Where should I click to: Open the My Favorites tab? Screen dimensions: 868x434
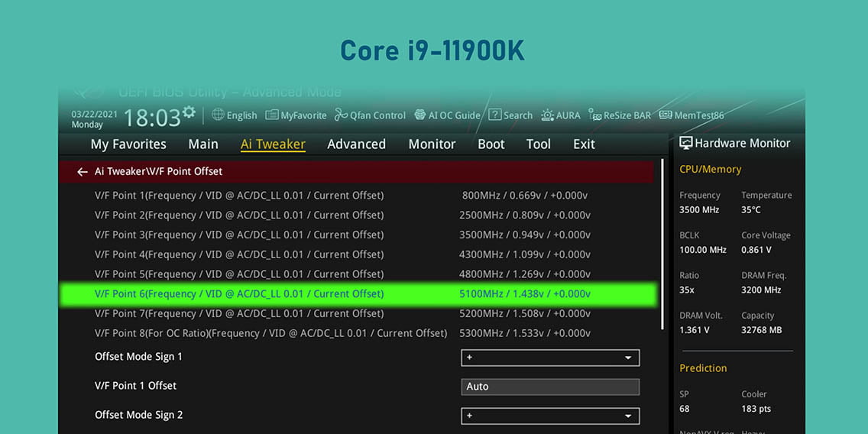click(x=128, y=144)
